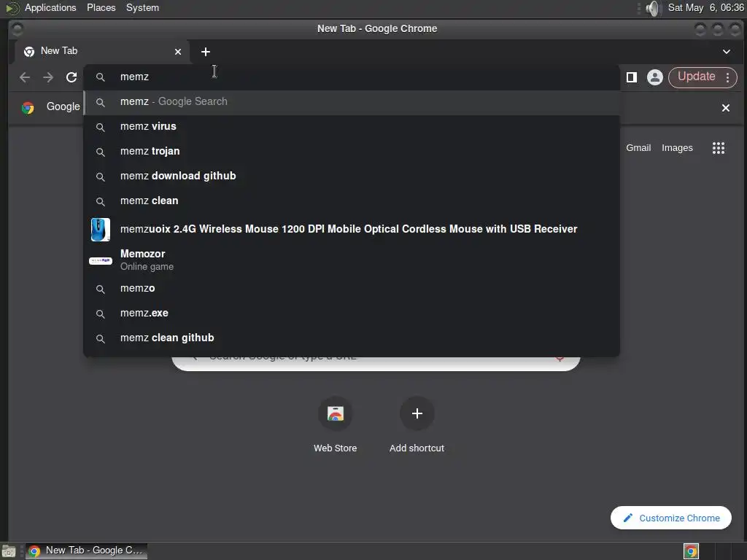Click the Google Chrome logo in bookmarks bar

tap(28, 108)
